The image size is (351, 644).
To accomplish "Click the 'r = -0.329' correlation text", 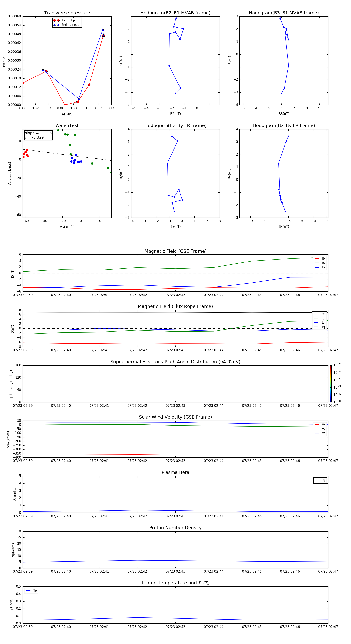I will click(x=35, y=137).
